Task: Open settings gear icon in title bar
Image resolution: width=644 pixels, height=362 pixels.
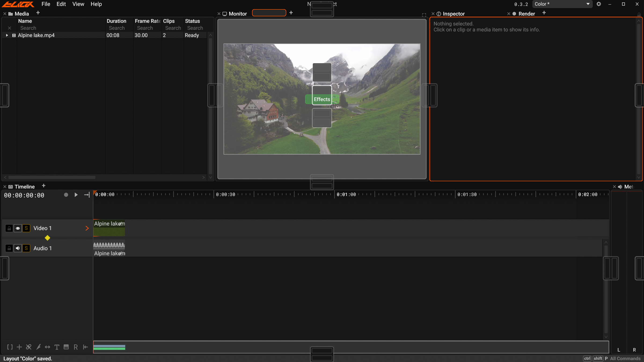Action: pyautogui.click(x=599, y=4)
